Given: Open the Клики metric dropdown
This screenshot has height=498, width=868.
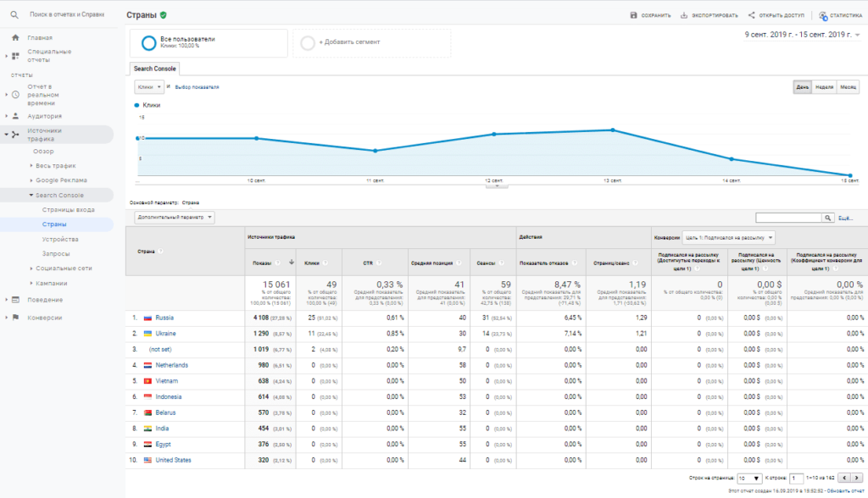Looking at the screenshot, I should pos(149,86).
